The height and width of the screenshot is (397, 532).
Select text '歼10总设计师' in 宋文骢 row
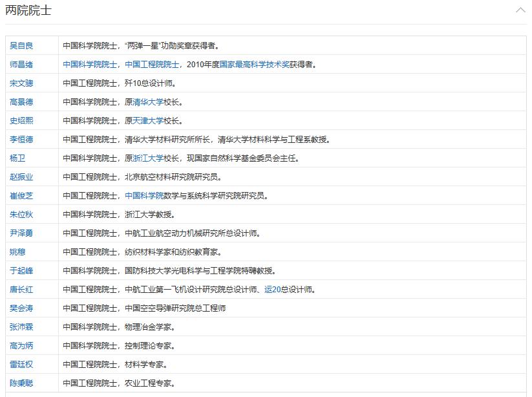149,83
